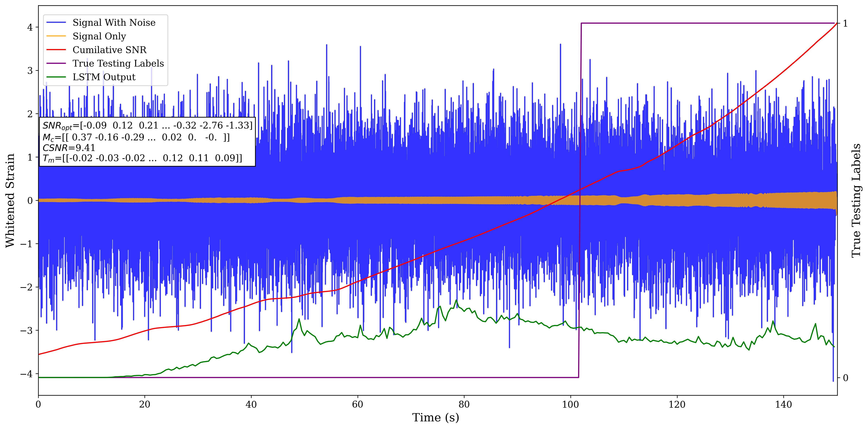Click the Tm values line in annotation box

tap(142, 158)
